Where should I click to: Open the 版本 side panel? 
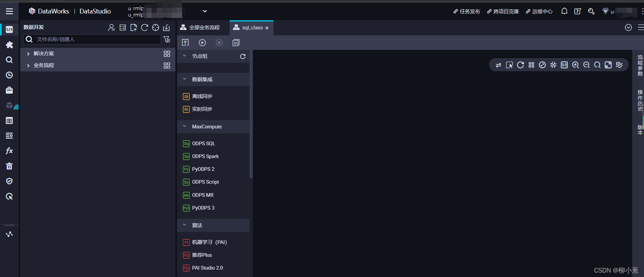(x=640, y=130)
